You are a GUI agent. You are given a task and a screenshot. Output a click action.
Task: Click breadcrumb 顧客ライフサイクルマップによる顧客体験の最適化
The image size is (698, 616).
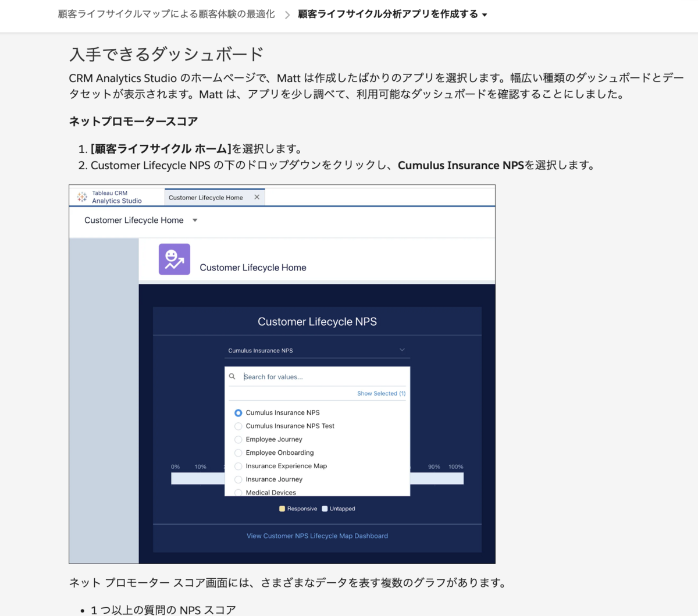(166, 14)
